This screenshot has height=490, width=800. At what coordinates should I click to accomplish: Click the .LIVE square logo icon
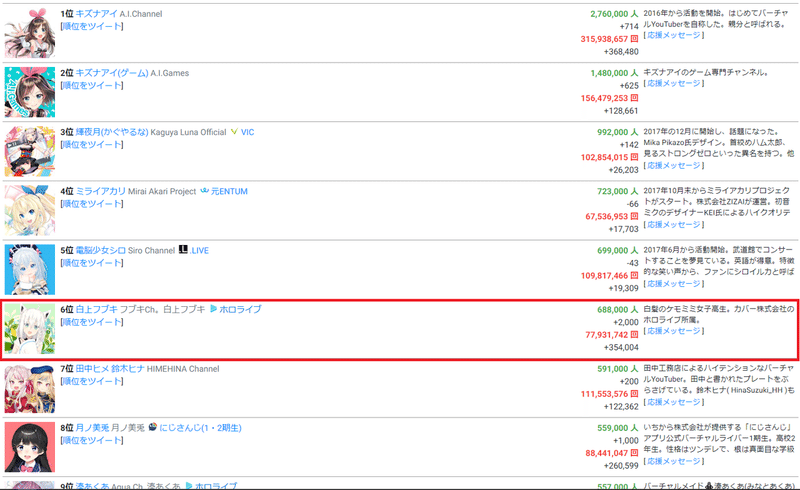(x=183, y=250)
